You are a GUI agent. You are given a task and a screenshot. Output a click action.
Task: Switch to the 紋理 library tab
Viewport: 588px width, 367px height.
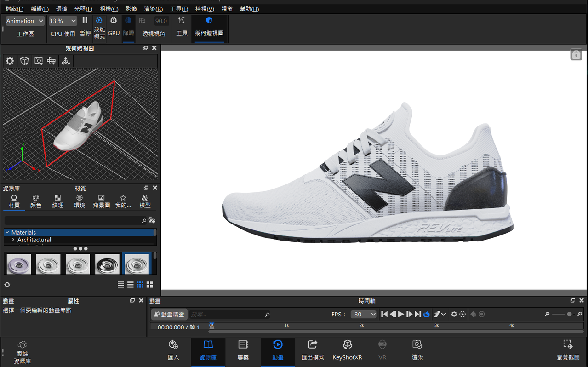point(57,201)
